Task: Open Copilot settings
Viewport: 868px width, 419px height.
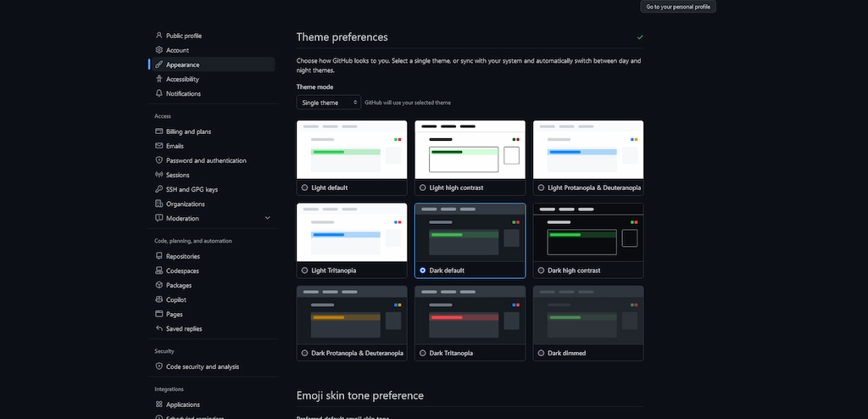Action: [176, 299]
